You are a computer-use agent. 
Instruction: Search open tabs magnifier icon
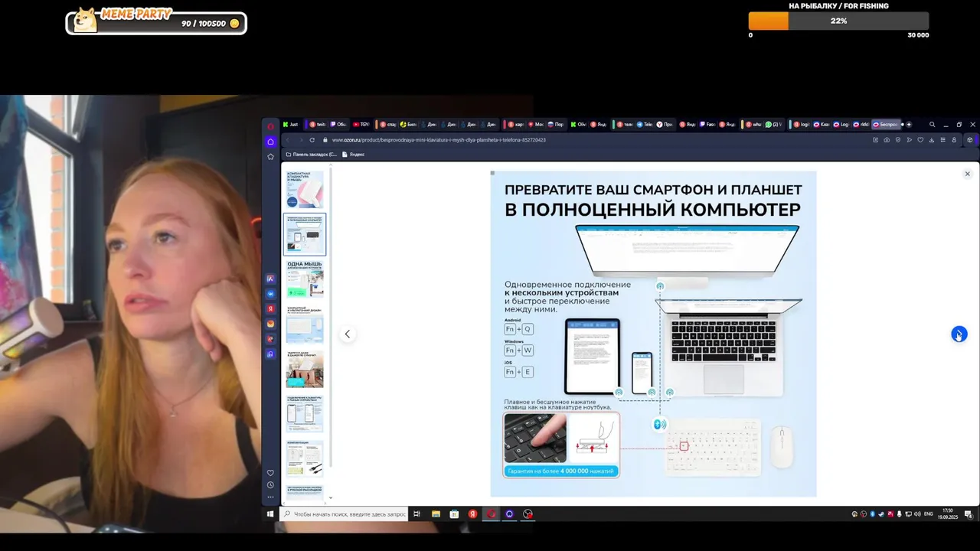point(932,124)
